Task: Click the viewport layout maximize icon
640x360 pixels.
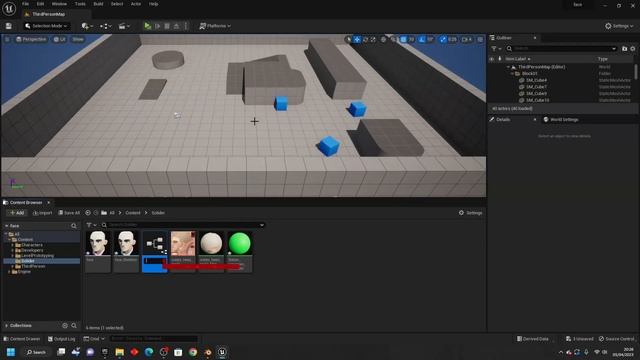Action: (480, 39)
